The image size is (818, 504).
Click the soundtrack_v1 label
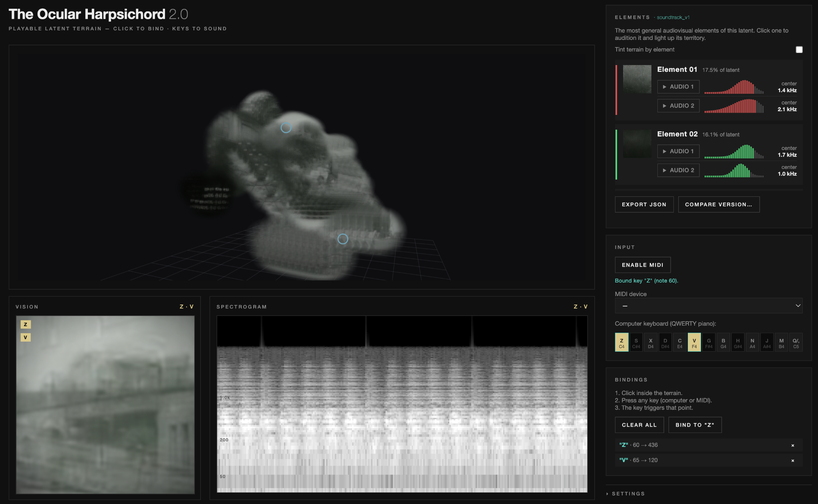click(673, 17)
